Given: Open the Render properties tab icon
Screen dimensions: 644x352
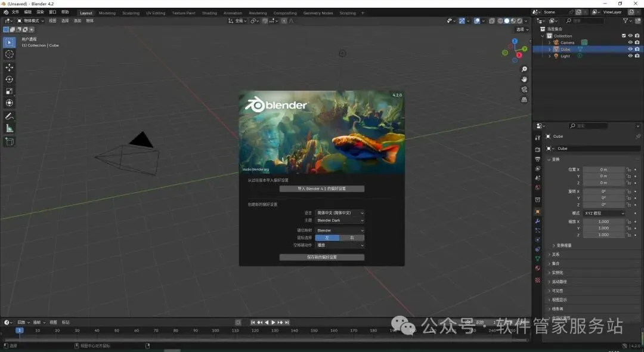Looking at the screenshot, I should (x=538, y=150).
